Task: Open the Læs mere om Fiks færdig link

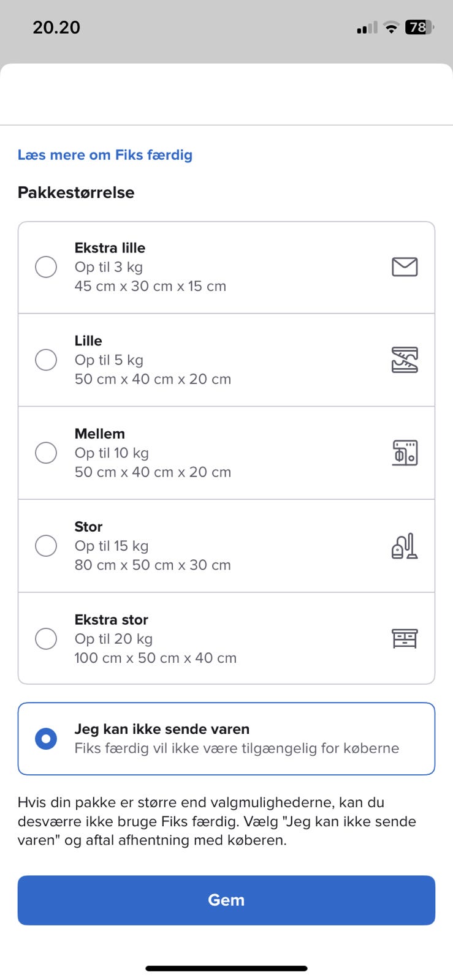Action: click(x=105, y=155)
